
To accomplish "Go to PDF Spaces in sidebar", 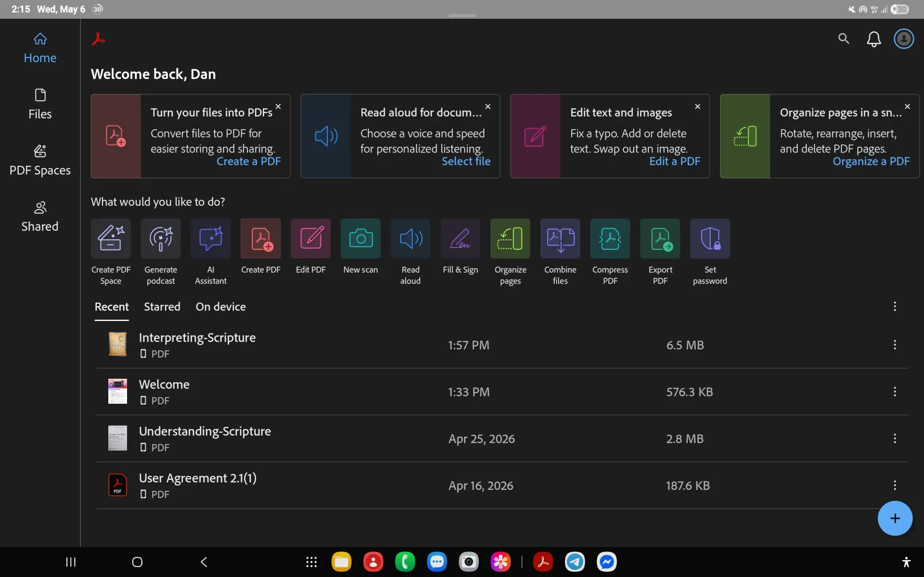I will coord(40,161).
